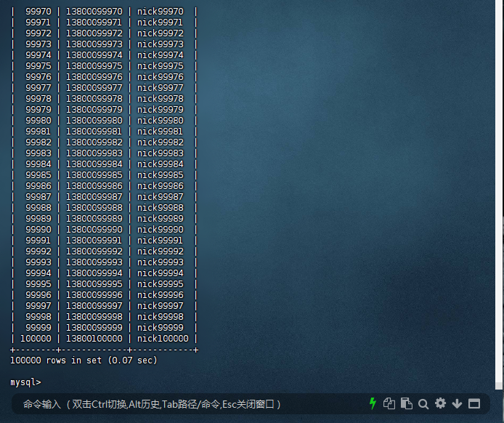Click phone value 13800099981
Viewport: 504px width, 423px height.
(94, 132)
